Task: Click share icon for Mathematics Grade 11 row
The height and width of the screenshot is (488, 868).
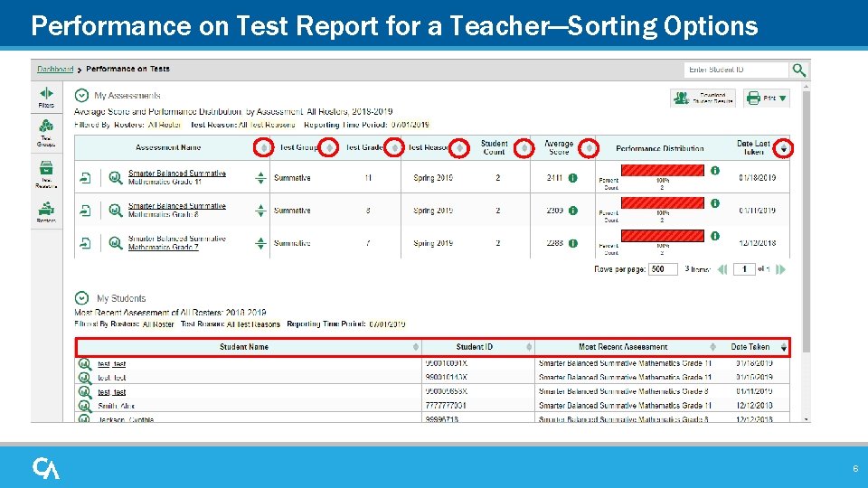Action: (x=85, y=178)
